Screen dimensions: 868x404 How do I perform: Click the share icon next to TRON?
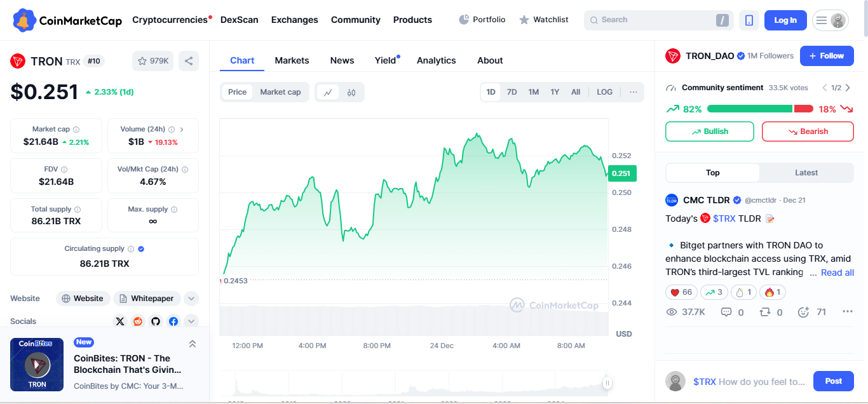189,61
